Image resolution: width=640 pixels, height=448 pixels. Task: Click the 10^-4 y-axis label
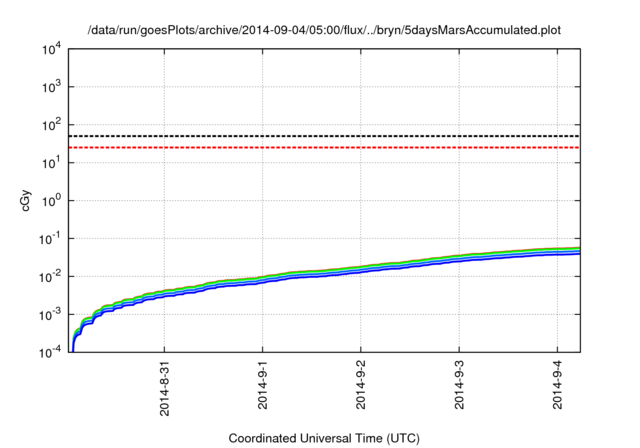[50, 353]
